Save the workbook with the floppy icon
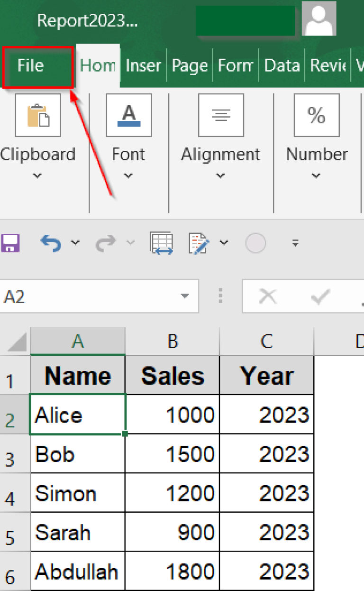Screen dimensions: 364x591 (9, 243)
